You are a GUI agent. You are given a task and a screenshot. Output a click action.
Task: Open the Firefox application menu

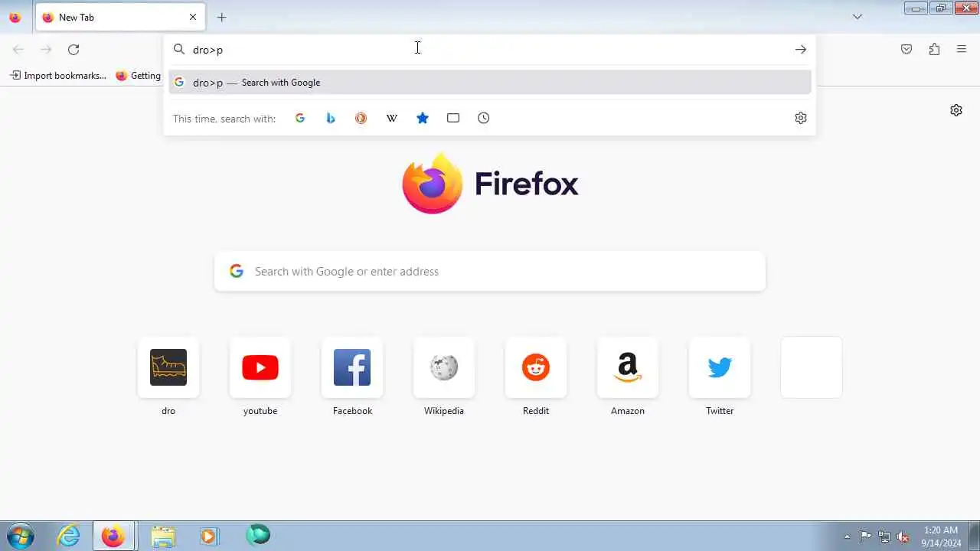[x=962, y=50]
